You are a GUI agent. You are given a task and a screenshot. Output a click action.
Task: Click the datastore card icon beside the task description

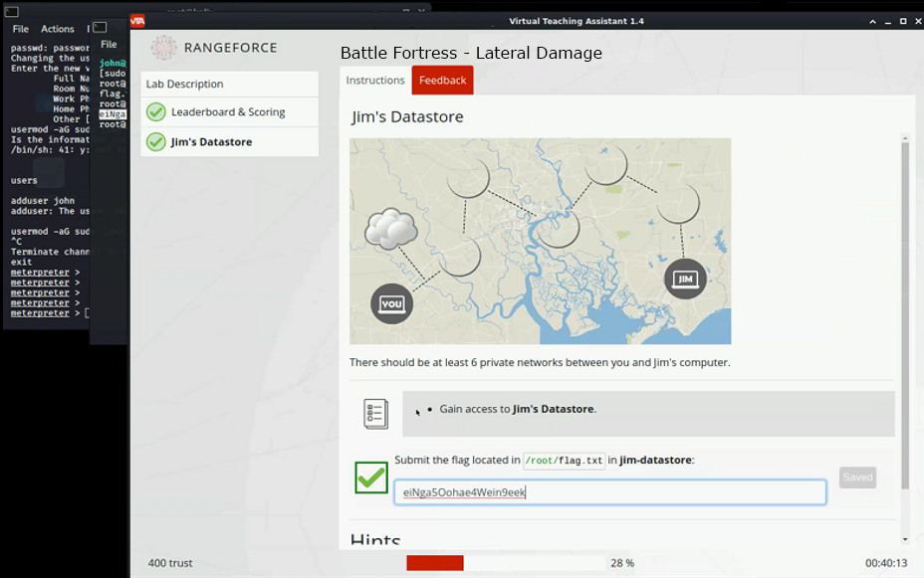tap(374, 413)
